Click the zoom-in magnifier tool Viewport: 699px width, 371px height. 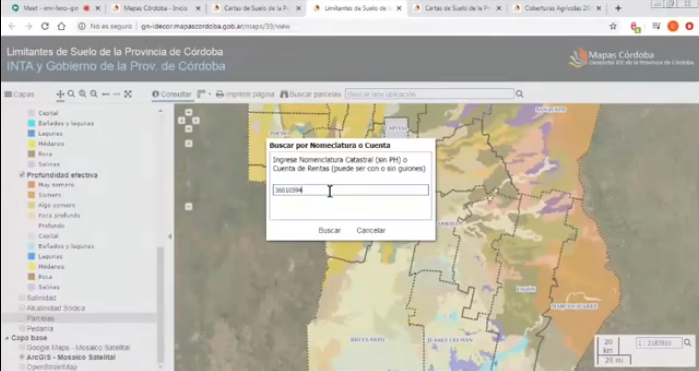click(82, 94)
